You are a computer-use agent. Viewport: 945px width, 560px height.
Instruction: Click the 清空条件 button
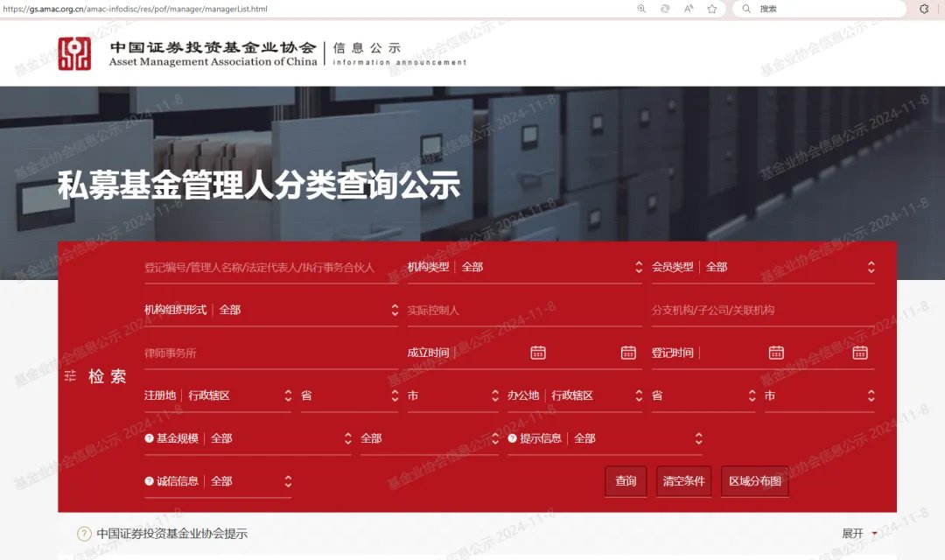coord(683,481)
